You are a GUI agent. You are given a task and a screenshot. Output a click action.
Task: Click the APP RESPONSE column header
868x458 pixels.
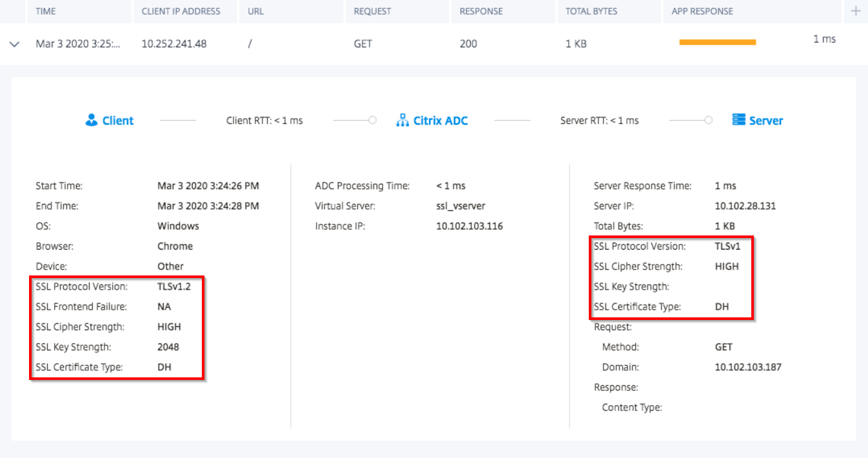click(x=702, y=11)
